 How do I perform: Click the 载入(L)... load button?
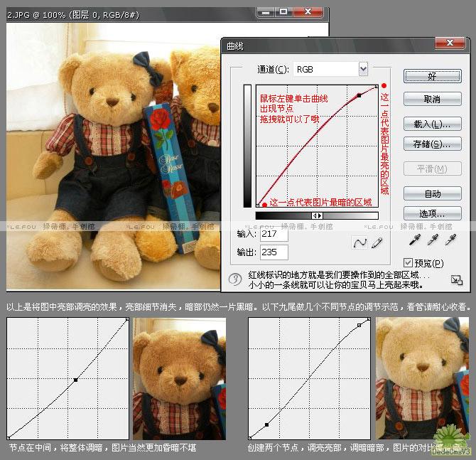click(432, 124)
